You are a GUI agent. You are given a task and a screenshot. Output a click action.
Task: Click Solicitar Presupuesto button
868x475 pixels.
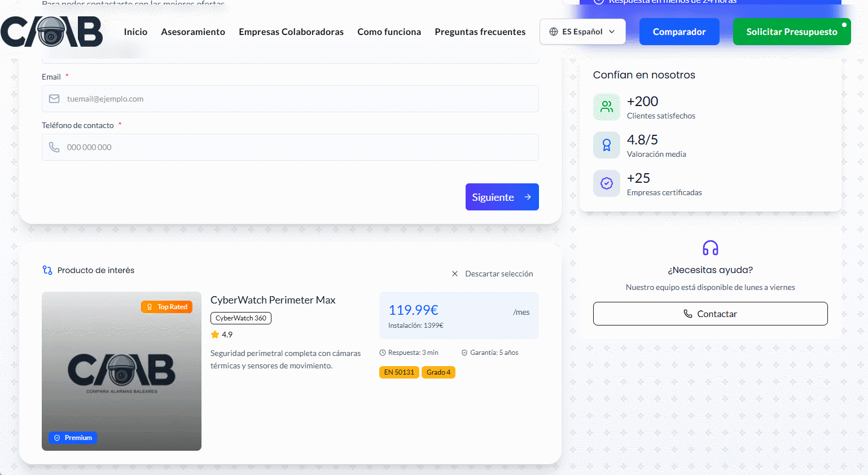[x=792, y=32]
